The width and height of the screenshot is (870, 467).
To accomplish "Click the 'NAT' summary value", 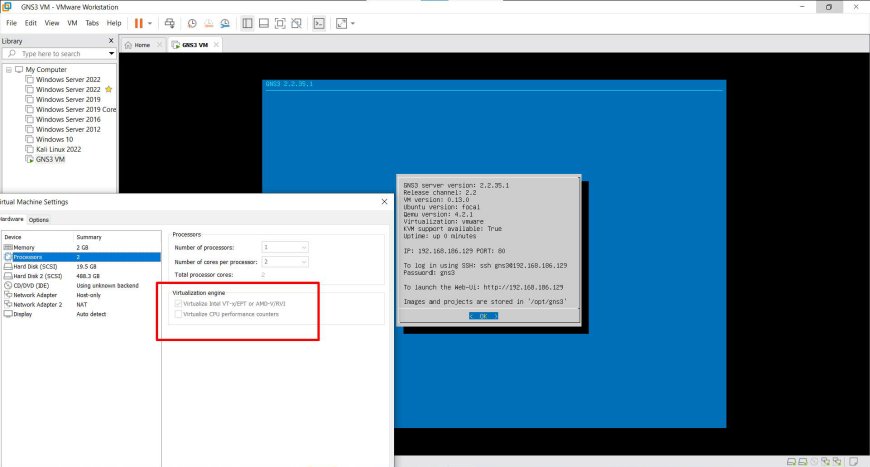I will pyautogui.click(x=82, y=304).
